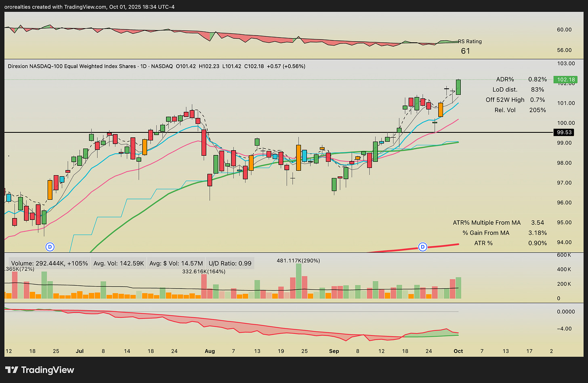Click 0.0000 on the lower indicator axis

click(x=566, y=312)
